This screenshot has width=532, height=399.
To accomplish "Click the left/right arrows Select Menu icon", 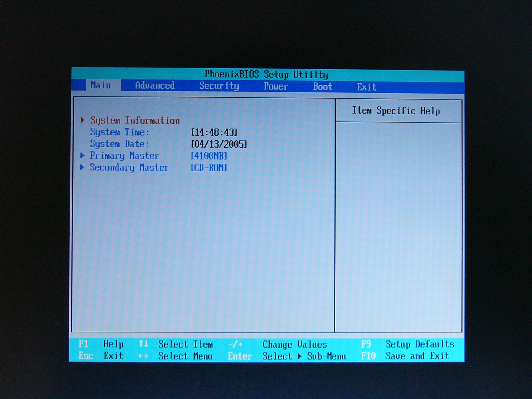I will (x=143, y=356).
